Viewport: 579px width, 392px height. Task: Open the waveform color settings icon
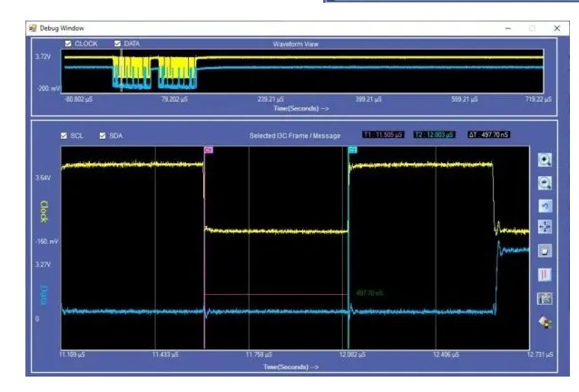click(x=545, y=322)
